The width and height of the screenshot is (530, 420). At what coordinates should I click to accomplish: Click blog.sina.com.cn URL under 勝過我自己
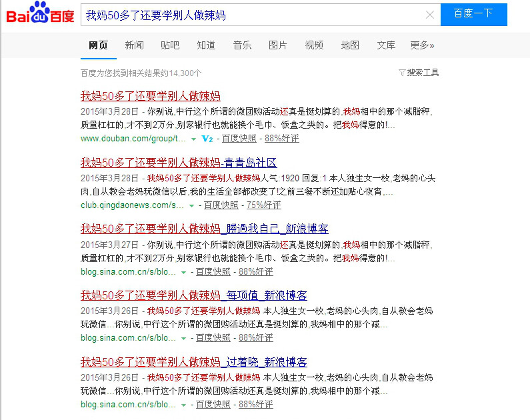[x=128, y=271]
